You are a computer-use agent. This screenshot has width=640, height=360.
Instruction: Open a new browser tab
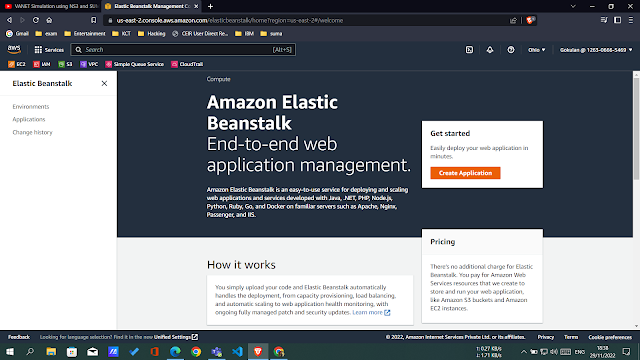point(210,6)
